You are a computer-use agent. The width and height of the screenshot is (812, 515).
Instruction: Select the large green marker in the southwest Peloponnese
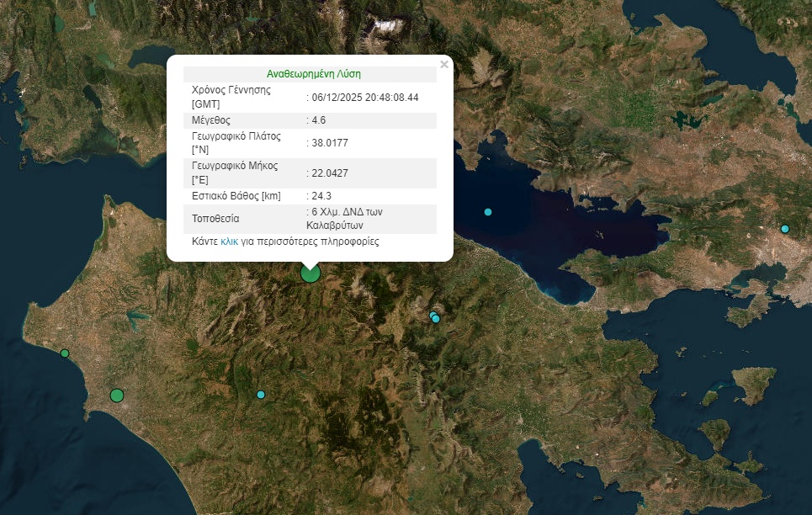coord(117,394)
